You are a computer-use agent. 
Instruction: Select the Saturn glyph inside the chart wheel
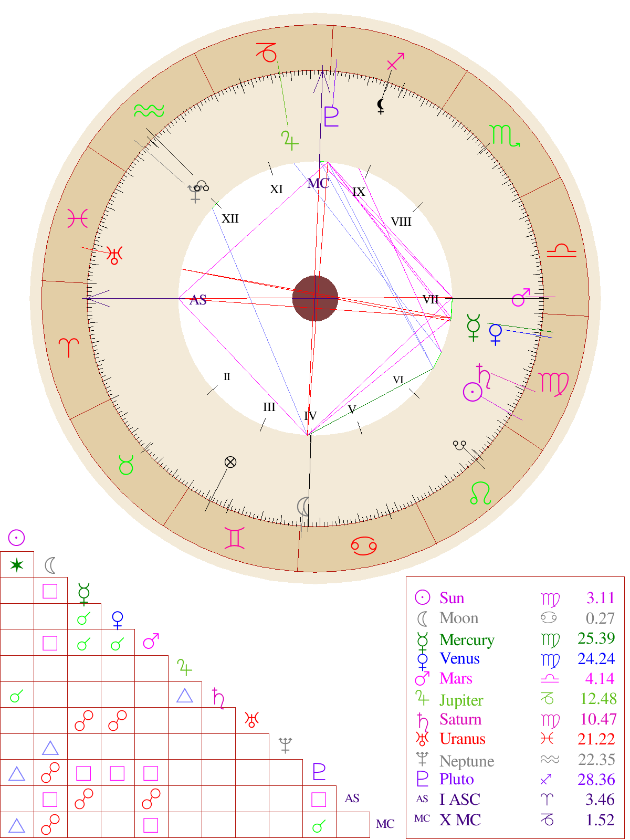pyautogui.click(x=484, y=376)
